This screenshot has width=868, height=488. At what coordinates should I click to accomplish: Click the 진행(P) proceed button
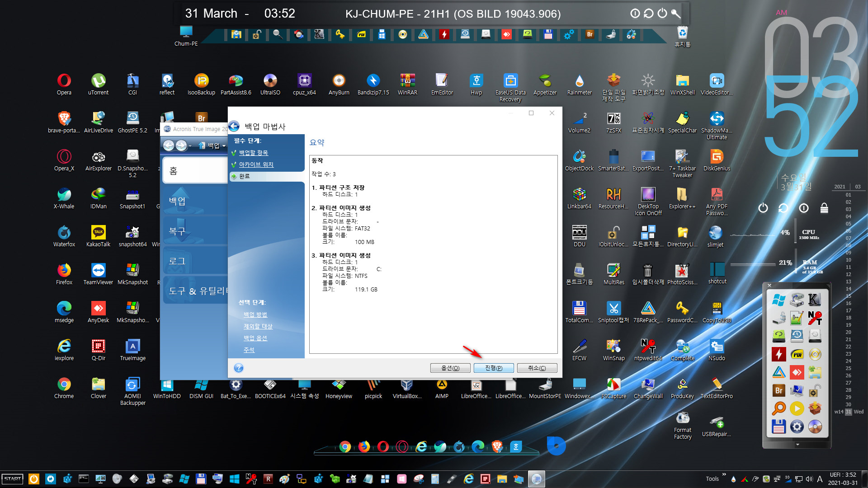pos(493,368)
